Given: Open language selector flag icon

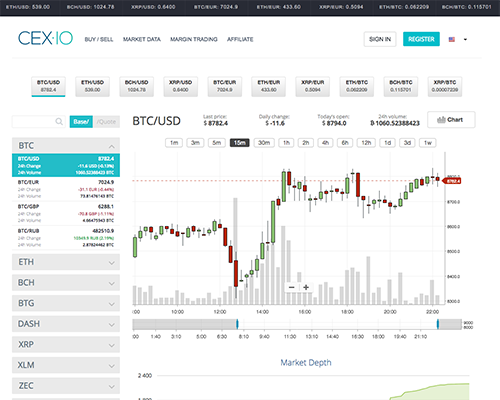Looking at the screenshot, I should 452,39.
